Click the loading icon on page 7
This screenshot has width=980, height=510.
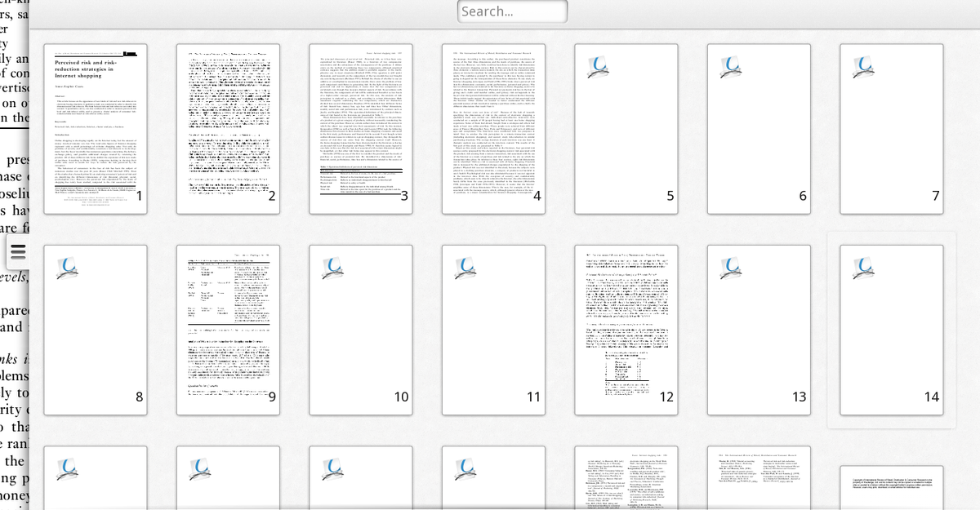point(863,67)
